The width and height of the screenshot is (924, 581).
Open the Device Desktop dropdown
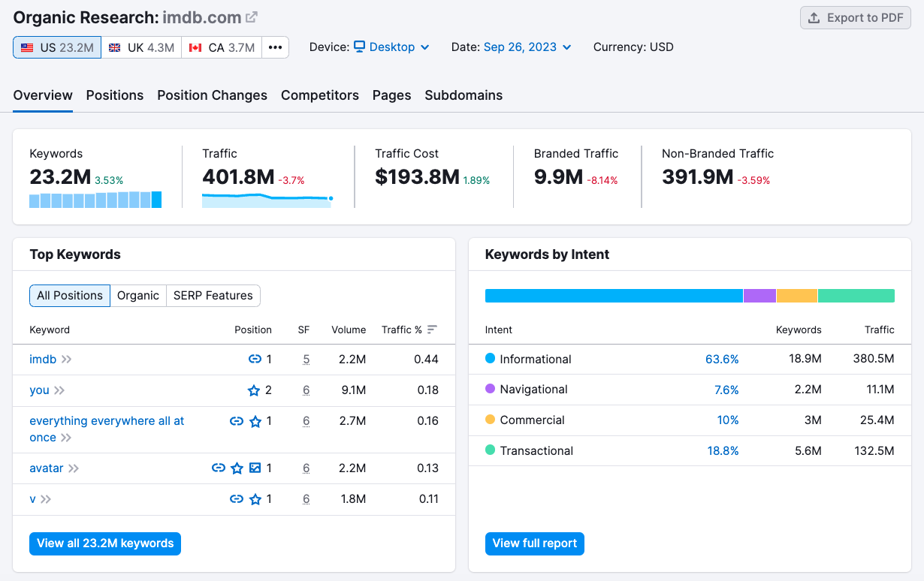pyautogui.click(x=392, y=47)
